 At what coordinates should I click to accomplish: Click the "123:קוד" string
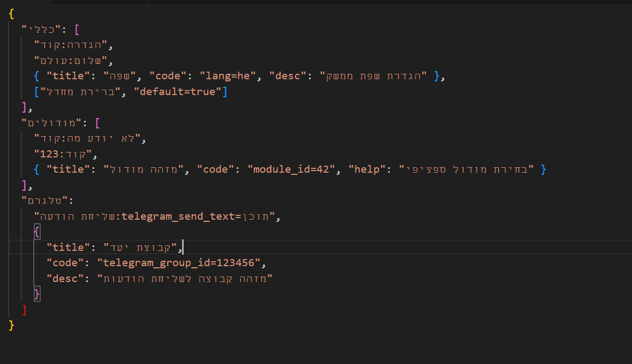point(64,154)
